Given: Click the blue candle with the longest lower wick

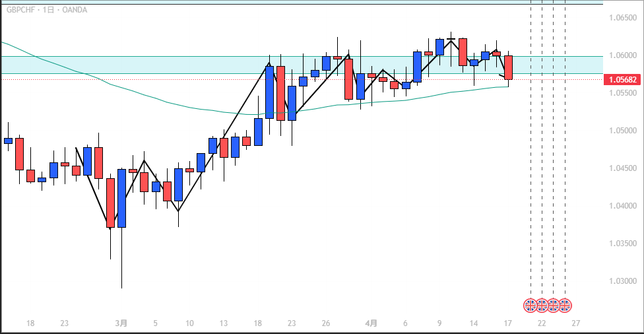Looking at the screenshot, I should (121, 198).
